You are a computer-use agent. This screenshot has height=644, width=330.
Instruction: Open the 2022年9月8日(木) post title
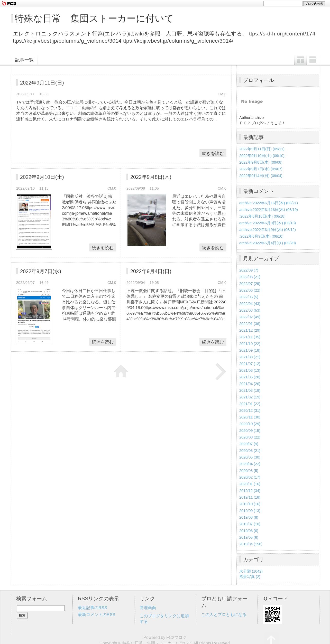[151, 177]
